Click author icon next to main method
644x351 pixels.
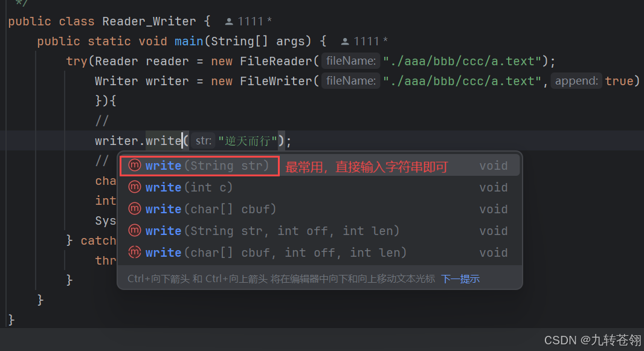pos(345,42)
